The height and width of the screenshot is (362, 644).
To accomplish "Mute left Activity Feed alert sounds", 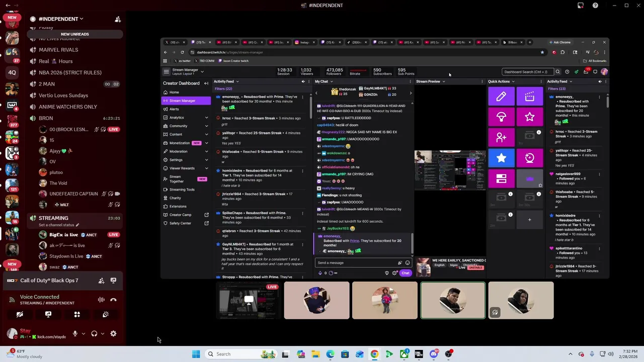I will [303, 81].
